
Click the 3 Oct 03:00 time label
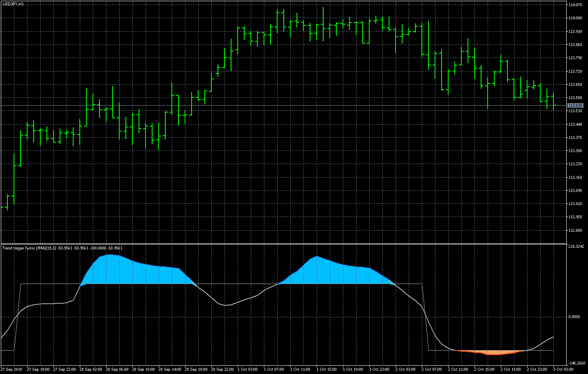click(x=563, y=369)
